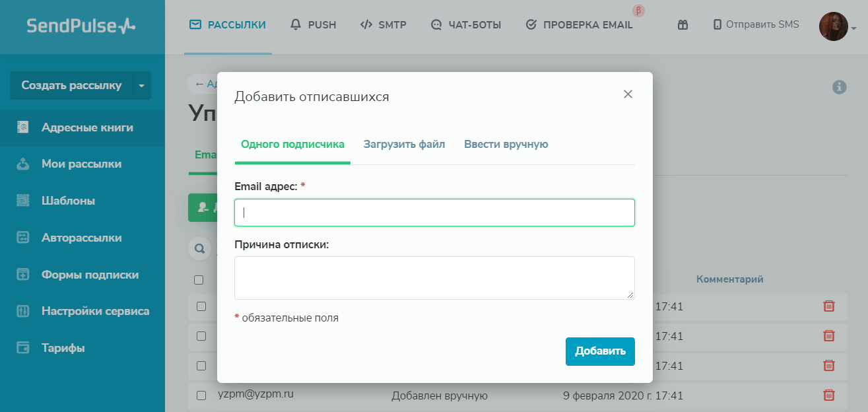Image resolution: width=868 pixels, height=412 pixels.
Task: Click the search magnifier icon
Action: [199, 249]
